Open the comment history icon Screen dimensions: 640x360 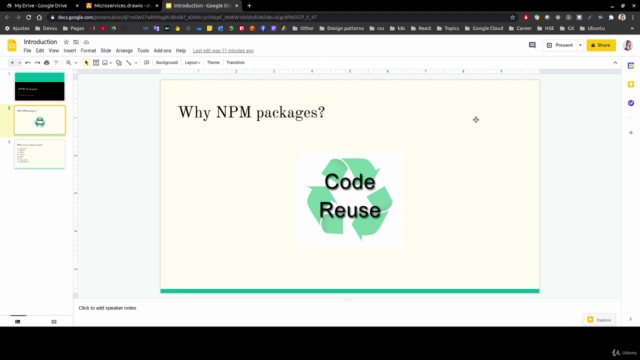coord(532,45)
